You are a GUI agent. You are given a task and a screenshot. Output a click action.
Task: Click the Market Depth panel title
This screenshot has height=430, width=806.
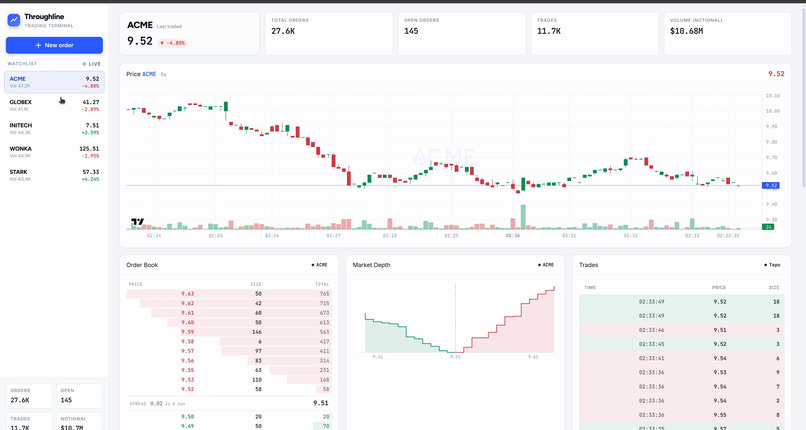371,265
